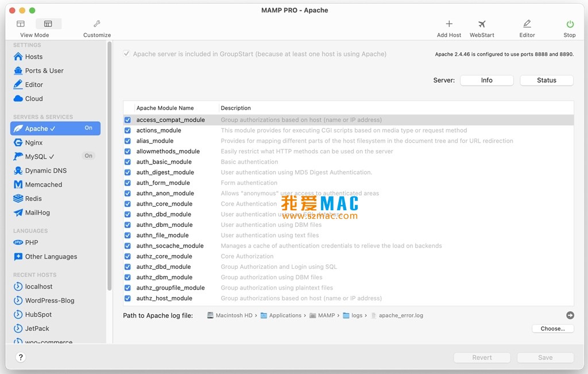Click the Add Host plus icon
Image resolution: width=588 pixels, height=374 pixels.
[x=449, y=24]
